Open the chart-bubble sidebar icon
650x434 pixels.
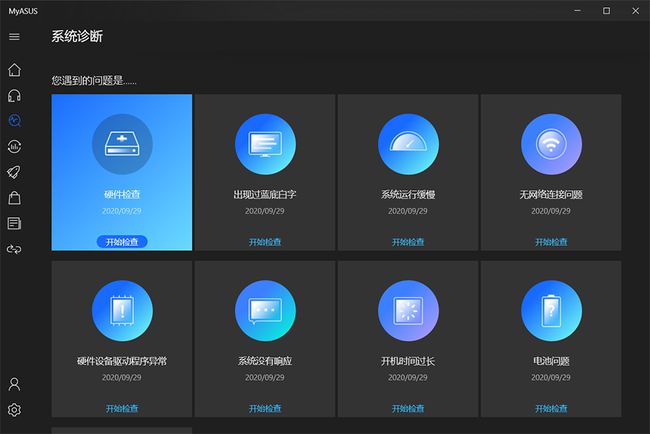pyautogui.click(x=14, y=146)
